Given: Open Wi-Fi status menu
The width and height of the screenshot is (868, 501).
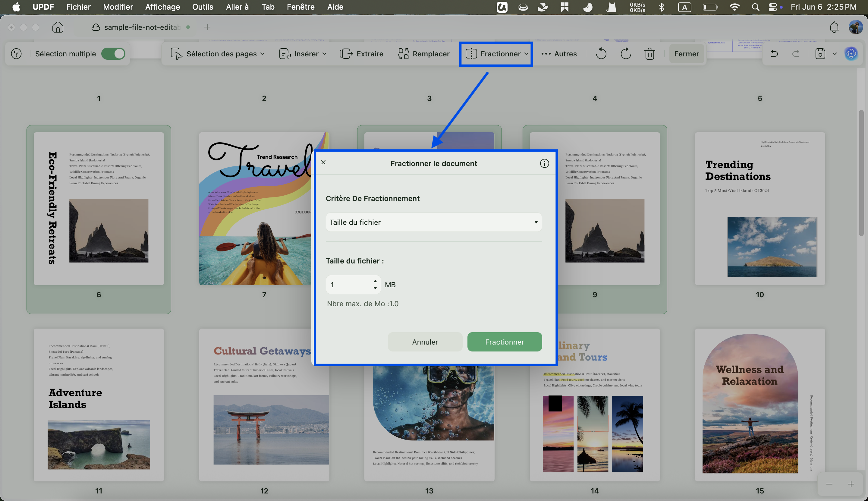Looking at the screenshot, I should [x=734, y=7].
